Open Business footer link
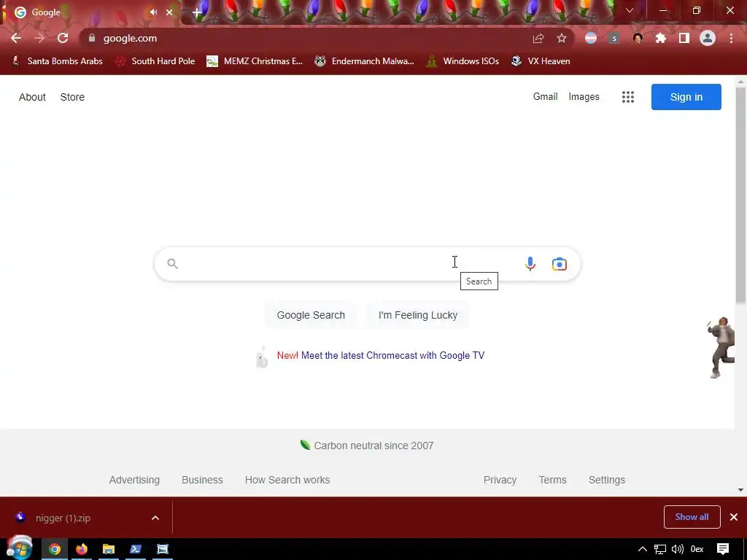Viewport: 747px width, 560px height. [x=202, y=480]
